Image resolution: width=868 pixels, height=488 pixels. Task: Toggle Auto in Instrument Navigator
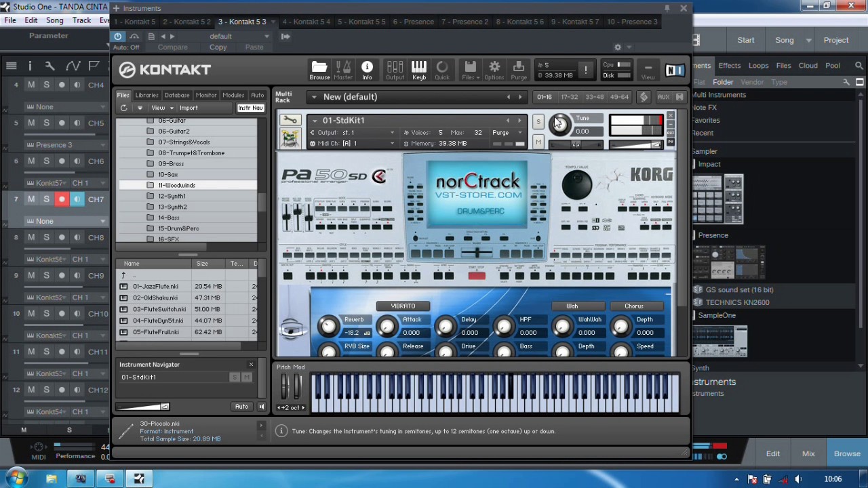tap(241, 407)
